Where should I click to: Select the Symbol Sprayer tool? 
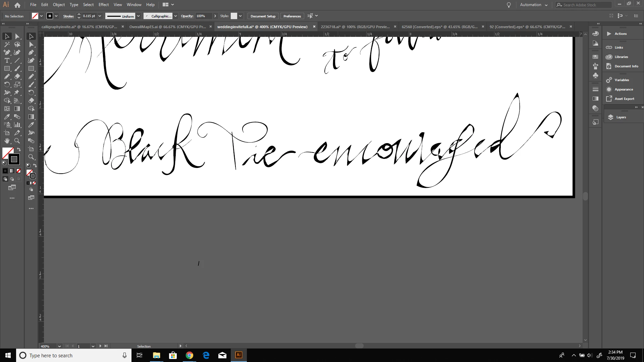pos(7,125)
